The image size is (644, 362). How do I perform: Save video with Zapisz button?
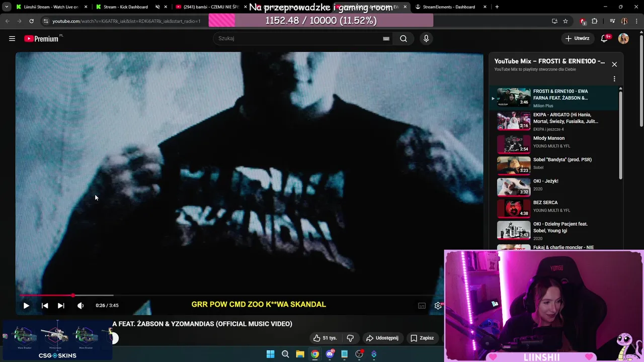422,338
